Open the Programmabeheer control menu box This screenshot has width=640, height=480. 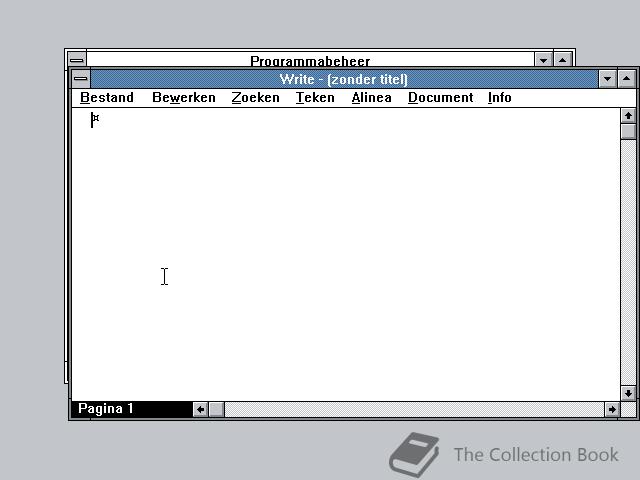click(77, 60)
